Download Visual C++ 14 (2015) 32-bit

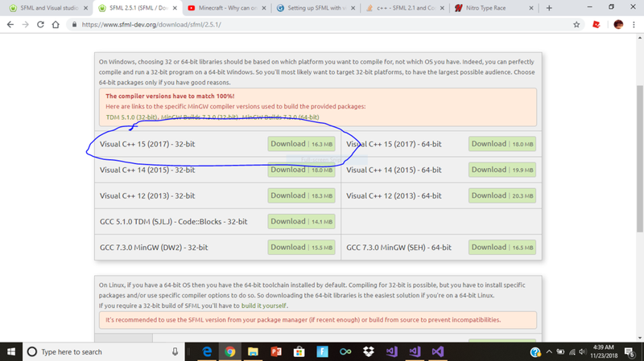click(x=301, y=170)
